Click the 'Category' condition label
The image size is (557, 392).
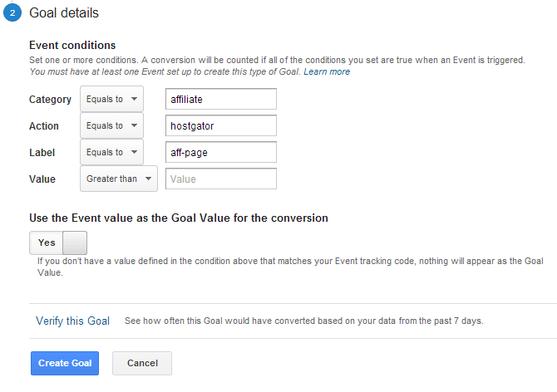coord(50,100)
